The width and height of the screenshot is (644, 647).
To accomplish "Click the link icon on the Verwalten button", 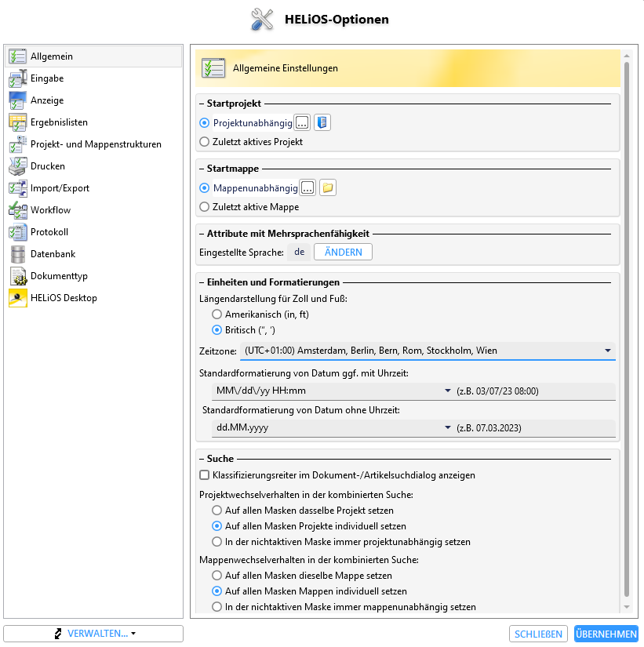I will [x=58, y=634].
